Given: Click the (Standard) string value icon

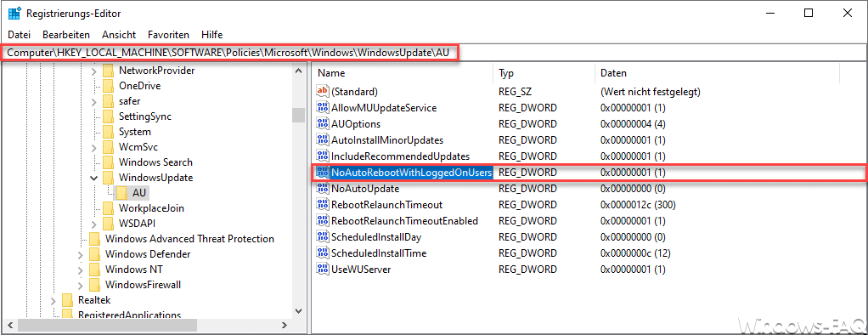Looking at the screenshot, I should pyautogui.click(x=322, y=91).
